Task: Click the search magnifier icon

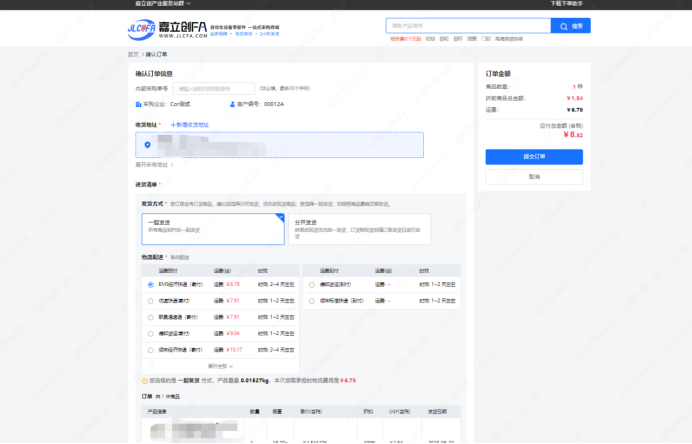Action: point(559,25)
